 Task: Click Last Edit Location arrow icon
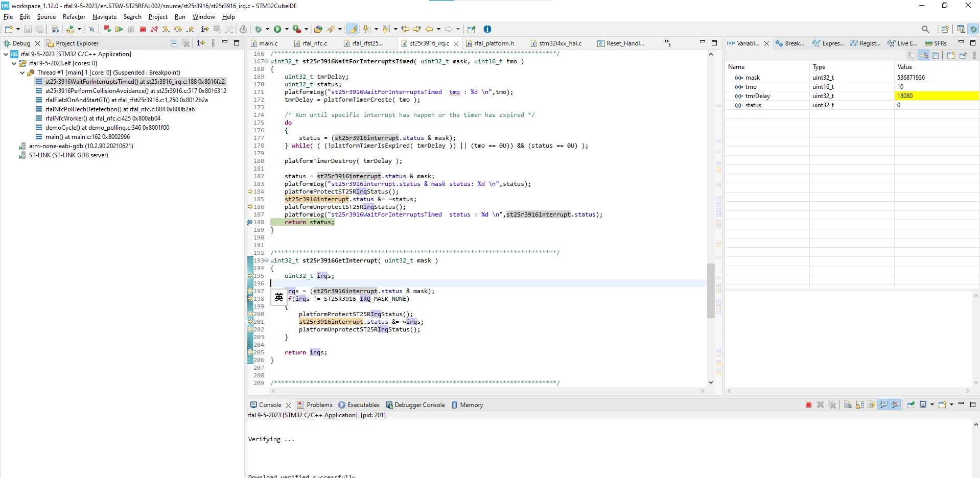point(405,29)
